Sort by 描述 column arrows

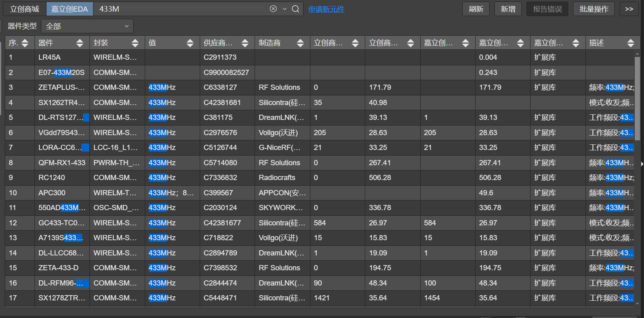pyautogui.click(x=631, y=43)
